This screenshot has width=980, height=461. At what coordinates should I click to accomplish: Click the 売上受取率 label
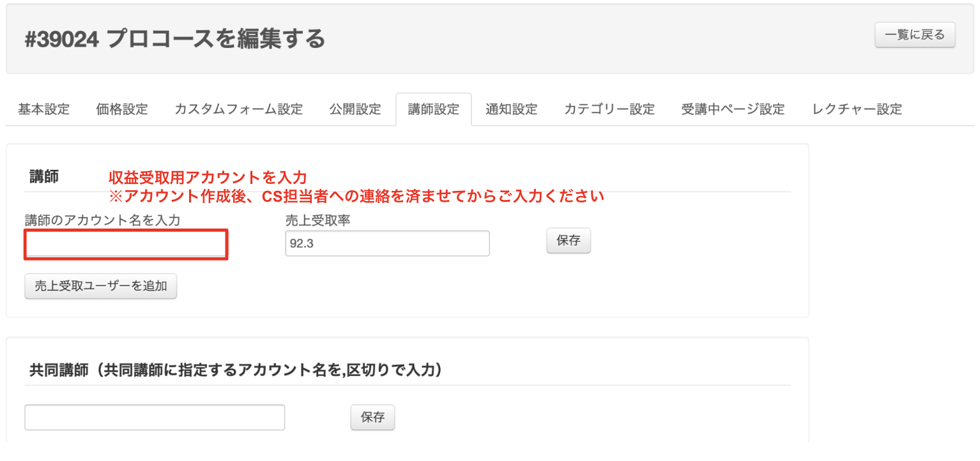[x=318, y=220]
